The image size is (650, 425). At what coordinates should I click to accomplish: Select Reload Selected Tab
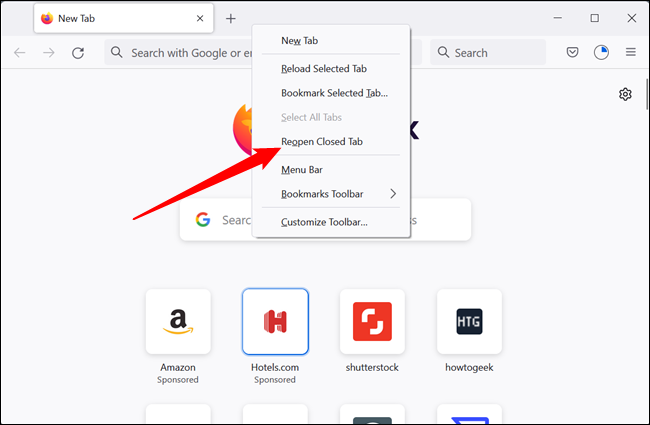tap(331, 69)
